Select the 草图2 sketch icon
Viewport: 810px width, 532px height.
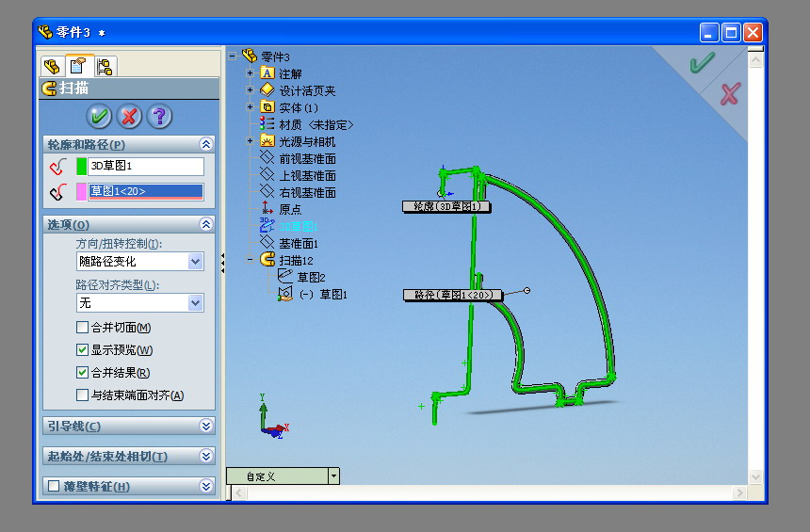coord(285,276)
